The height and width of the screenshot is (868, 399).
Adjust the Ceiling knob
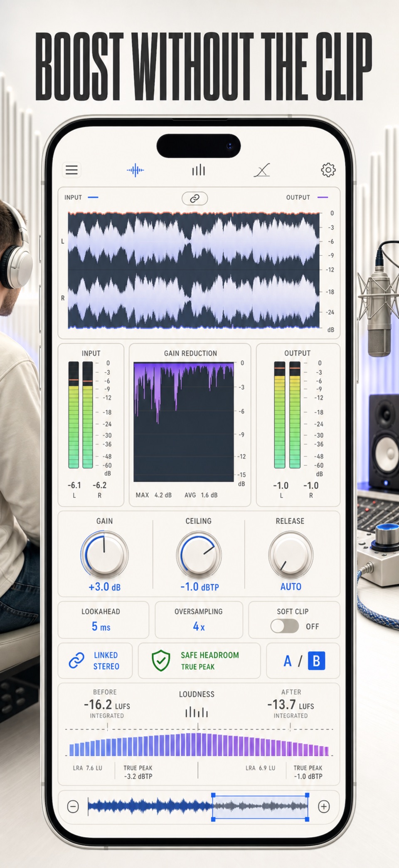199,554
